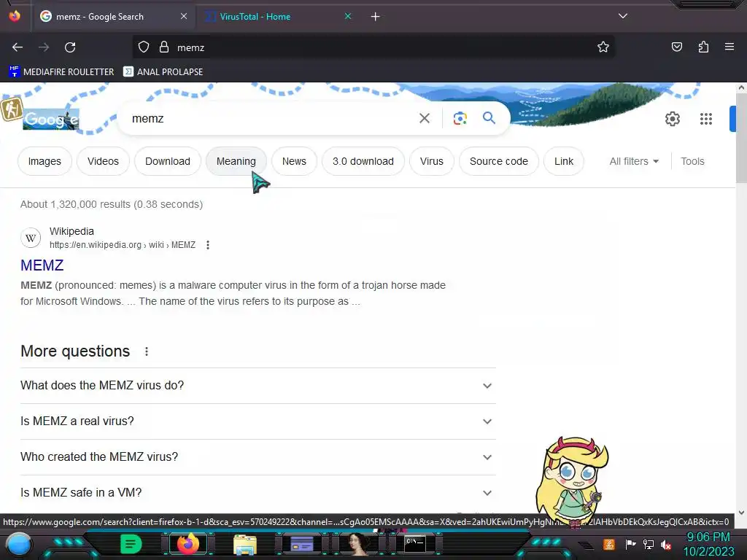Viewport: 747px width, 560px height.
Task: Close the VirusTotal Home tab
Action: 348,16
